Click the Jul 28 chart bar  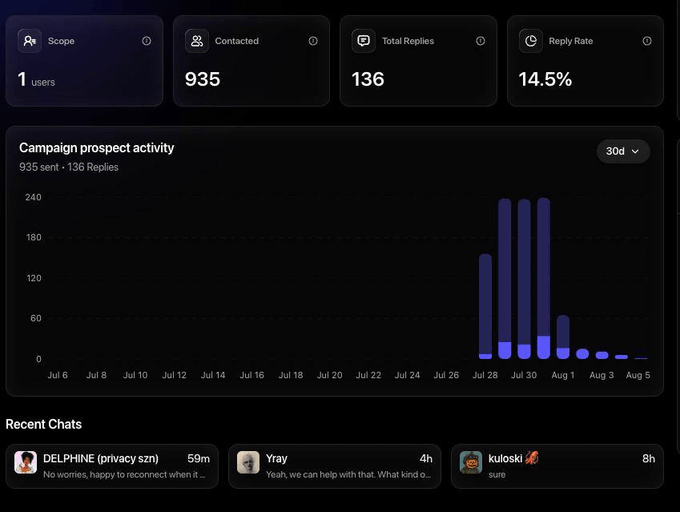click(485, 307)
